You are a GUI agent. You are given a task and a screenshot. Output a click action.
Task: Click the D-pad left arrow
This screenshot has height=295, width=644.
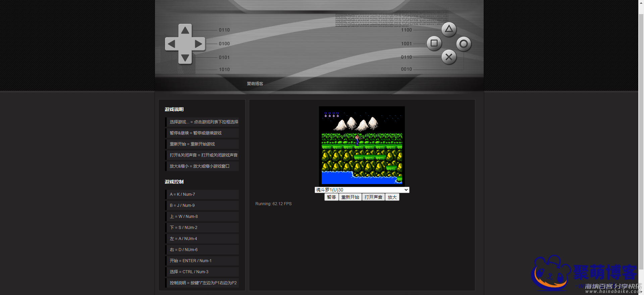171,44
